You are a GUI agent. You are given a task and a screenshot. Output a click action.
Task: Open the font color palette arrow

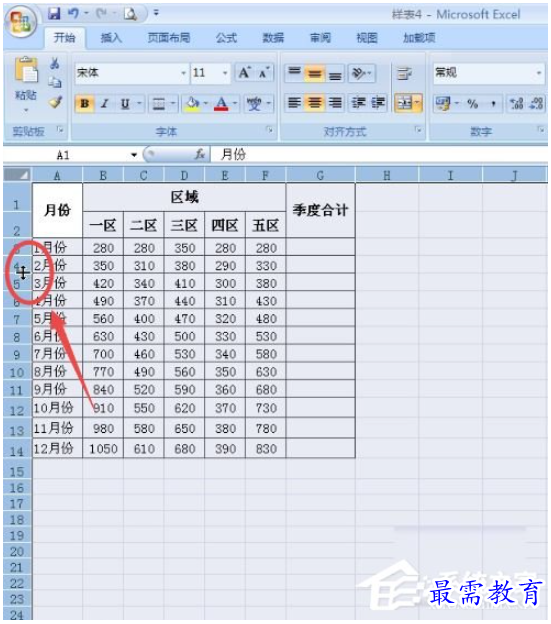click(x=235, y=104)
